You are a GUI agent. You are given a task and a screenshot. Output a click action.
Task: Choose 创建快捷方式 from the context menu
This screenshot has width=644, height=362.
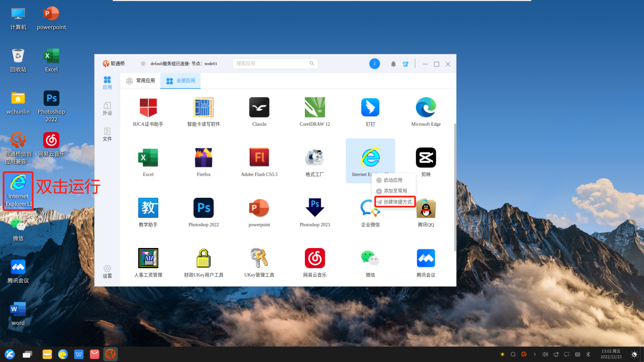tap(394, 202)
